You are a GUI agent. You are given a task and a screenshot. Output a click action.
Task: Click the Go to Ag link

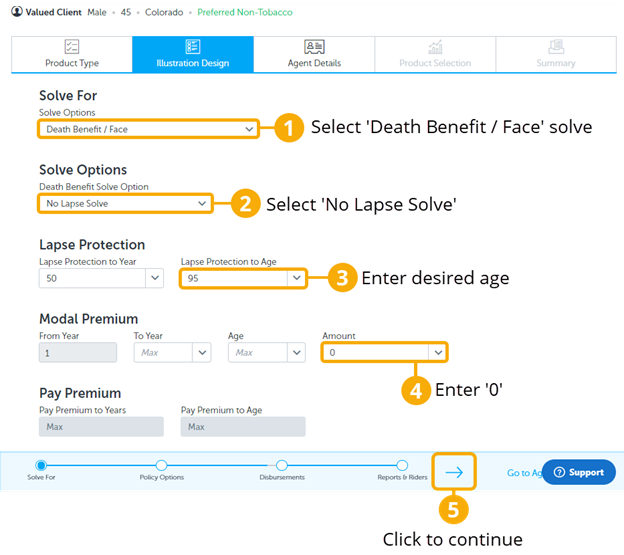coord(525,473)
